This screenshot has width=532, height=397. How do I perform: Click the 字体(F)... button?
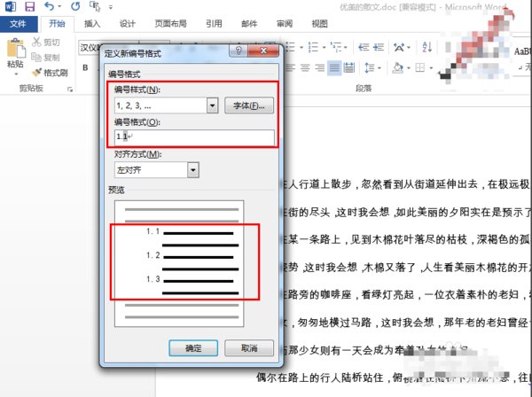point(249,105)
